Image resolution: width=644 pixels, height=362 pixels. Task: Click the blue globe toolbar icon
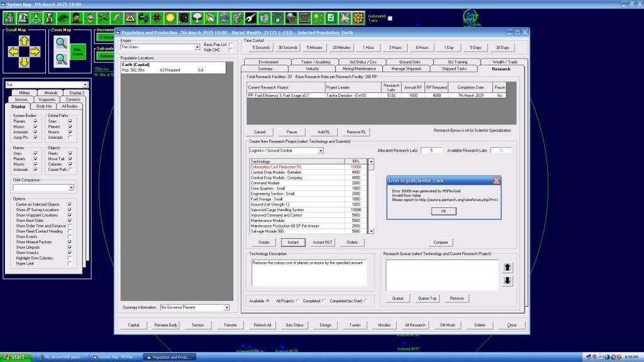[224, 18]
